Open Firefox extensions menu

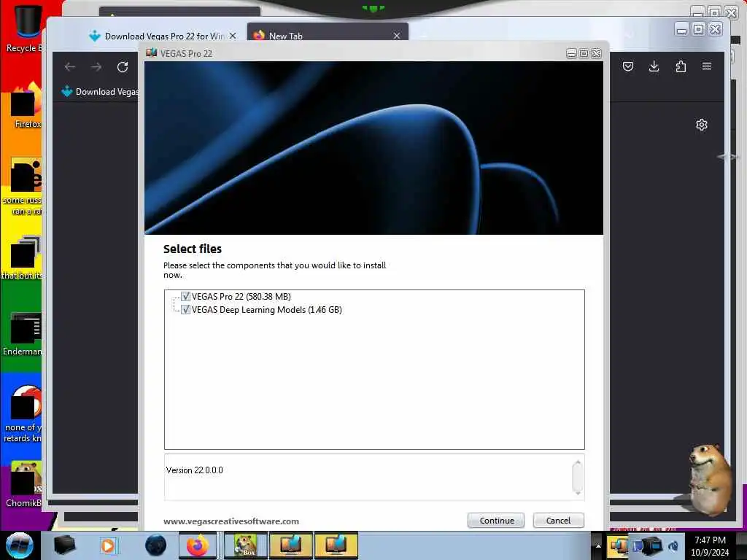tap(681, 66)
